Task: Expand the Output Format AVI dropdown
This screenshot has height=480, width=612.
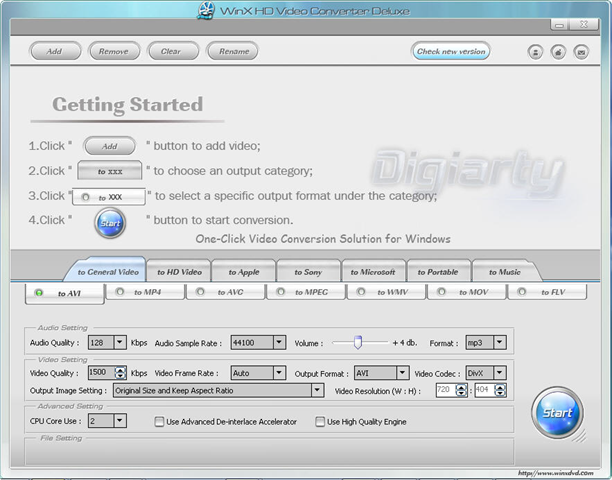Action: point(403,373)
